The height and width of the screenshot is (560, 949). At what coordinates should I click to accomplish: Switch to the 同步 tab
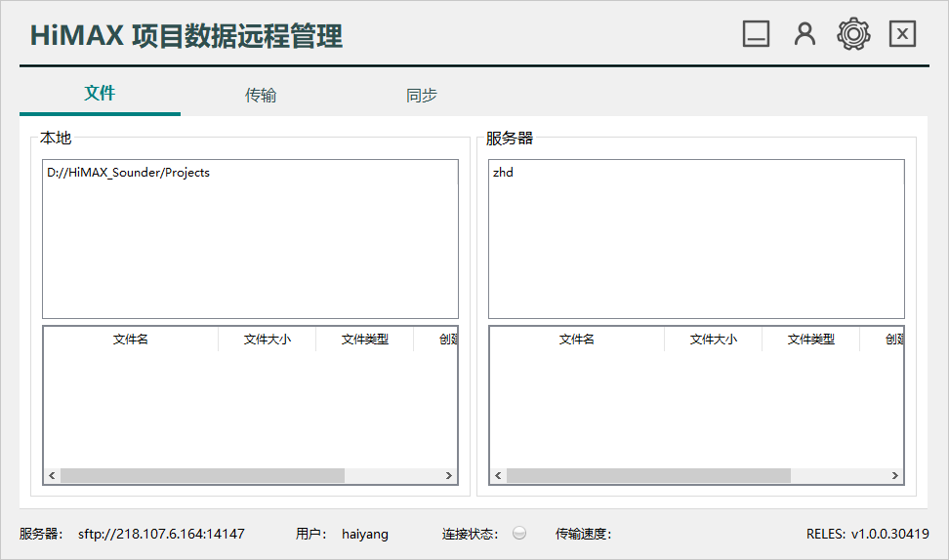(x=422, y=95)
